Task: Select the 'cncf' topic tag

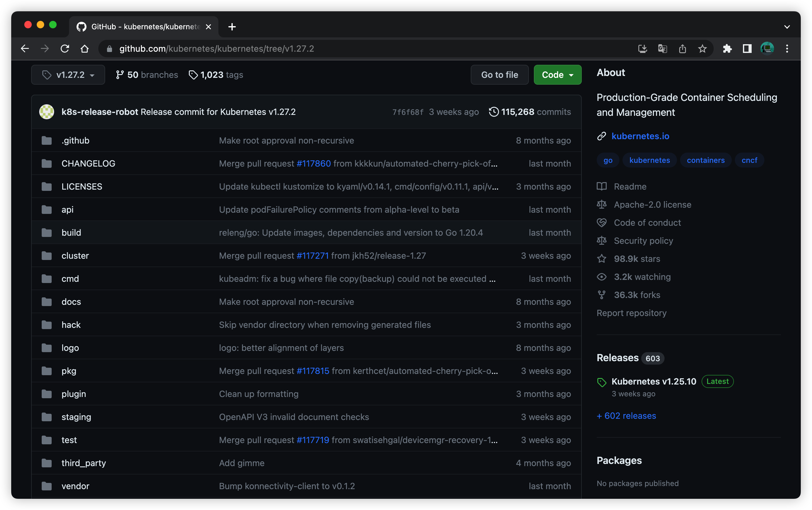Action: (749, 160)
